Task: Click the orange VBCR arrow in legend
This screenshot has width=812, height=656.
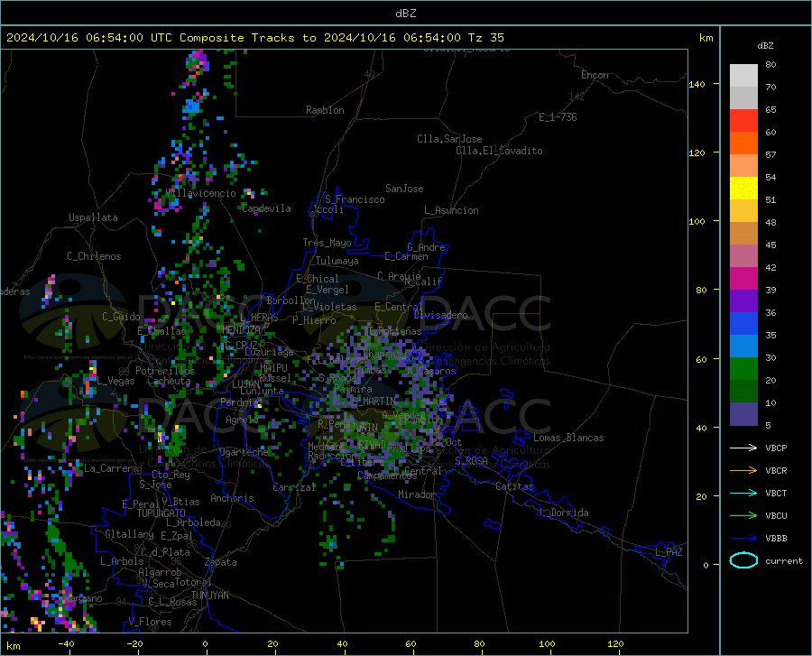Action: 743,470
